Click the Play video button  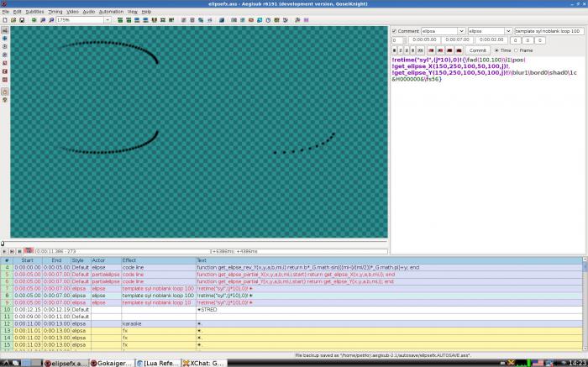point(4,251)
